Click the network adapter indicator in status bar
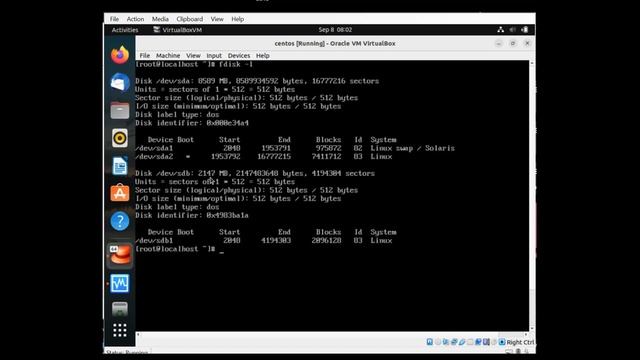This screenshot has height=360, width=640. pyautogui.click(x=453, y=342)
